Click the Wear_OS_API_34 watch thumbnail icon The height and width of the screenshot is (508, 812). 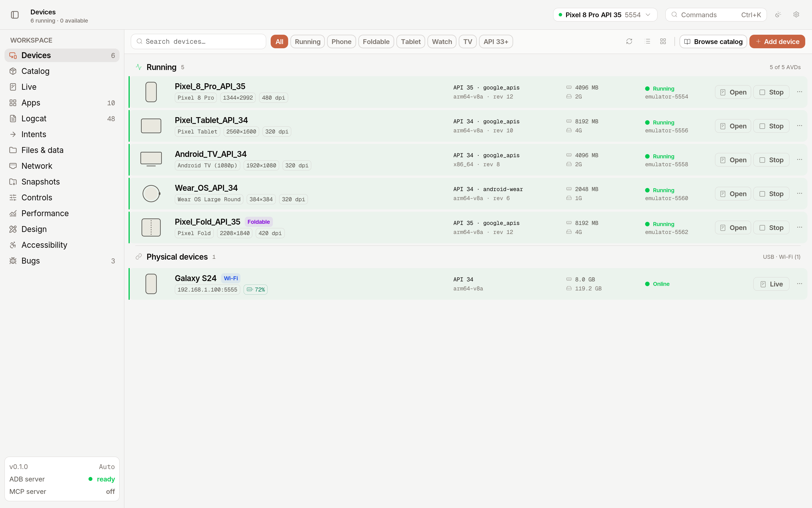[x=151, y=194]
